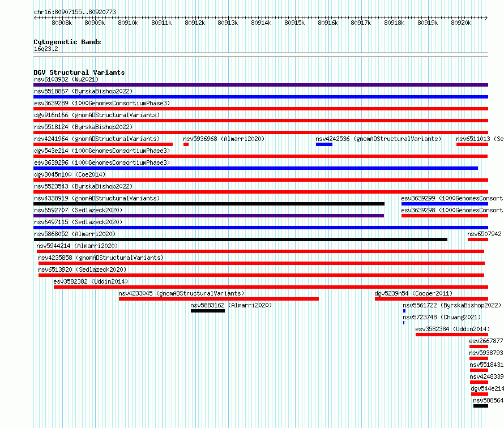Select nsv5723748 (Chuang2021) label
The image size is (504, 428).
pyautogui.click(x=442, y=317)
